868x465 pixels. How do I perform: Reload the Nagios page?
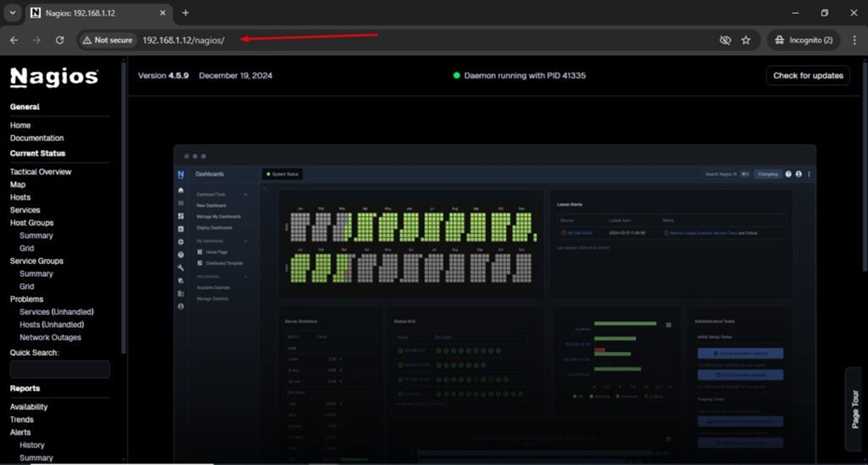tap(60, 40)
